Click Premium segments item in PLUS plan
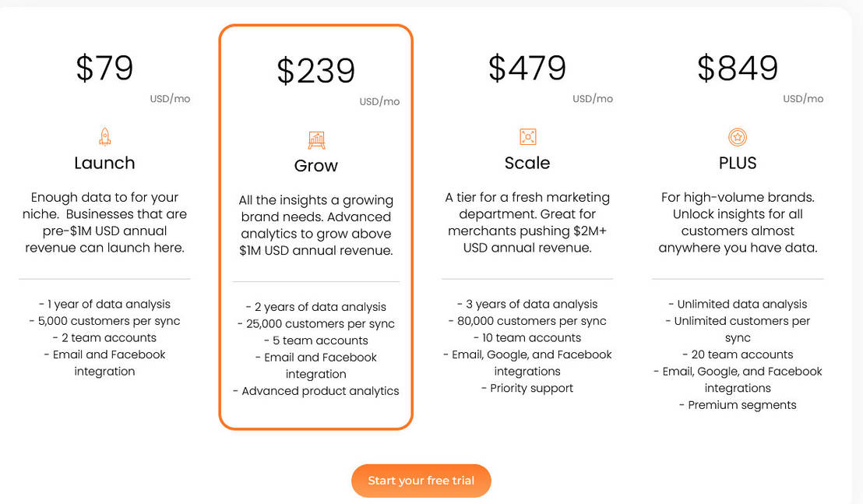 pos(738,404)
